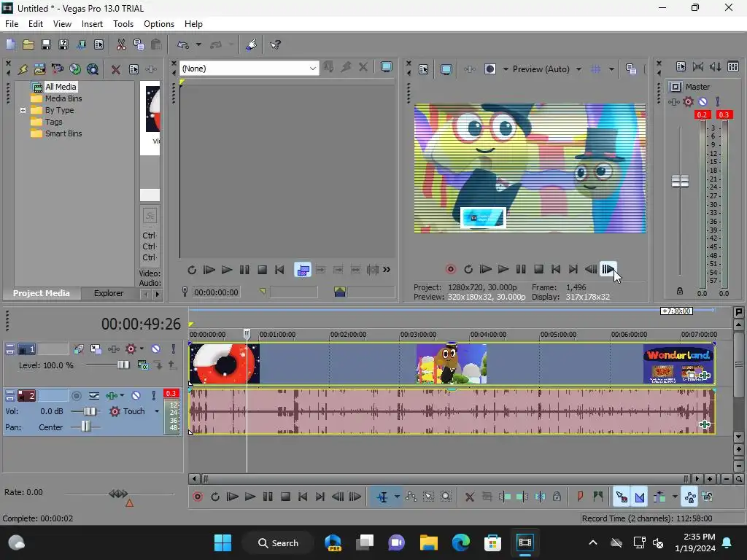This screenshot has width=747, height=560.
Task: Click the timeline transport Record button
Action: click(198, 497)
